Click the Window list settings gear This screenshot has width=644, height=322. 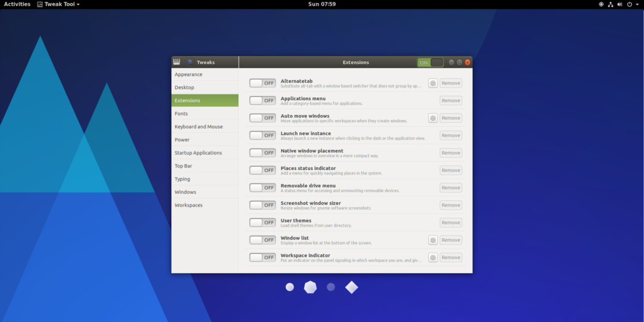pyautogui.click(x=433, y=240)
